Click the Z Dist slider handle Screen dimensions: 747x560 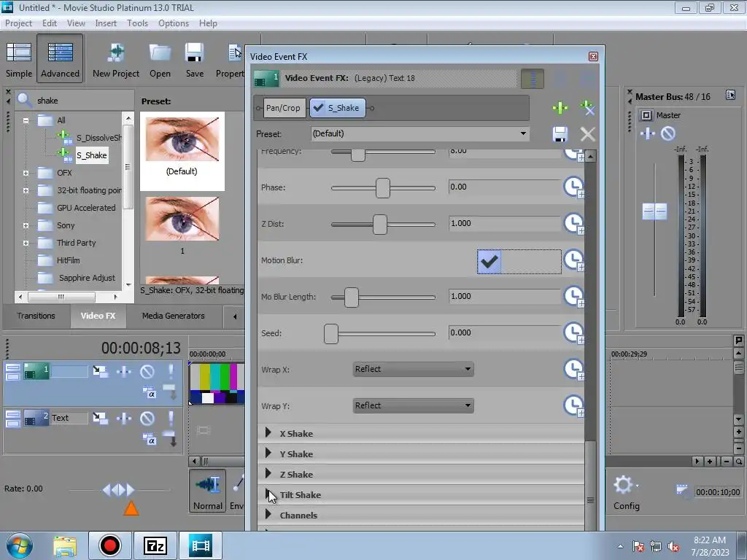pyautogui.click(x=379, y=225)
